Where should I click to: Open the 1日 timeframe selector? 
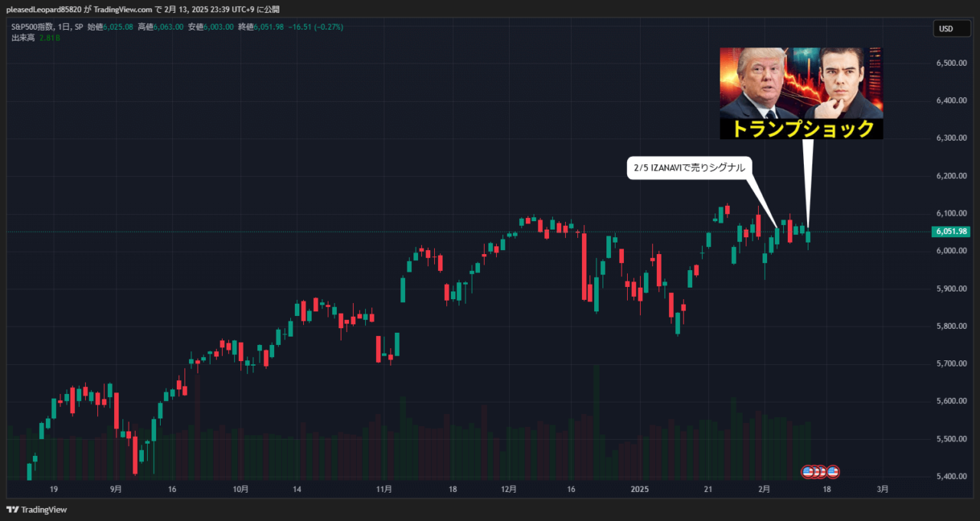pos(64,28)
